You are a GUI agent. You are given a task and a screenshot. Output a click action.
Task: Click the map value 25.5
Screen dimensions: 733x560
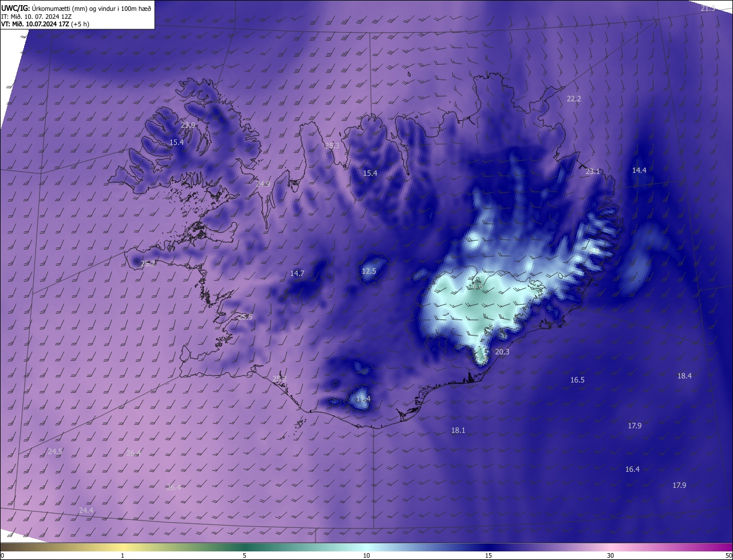tap(245, 317)
